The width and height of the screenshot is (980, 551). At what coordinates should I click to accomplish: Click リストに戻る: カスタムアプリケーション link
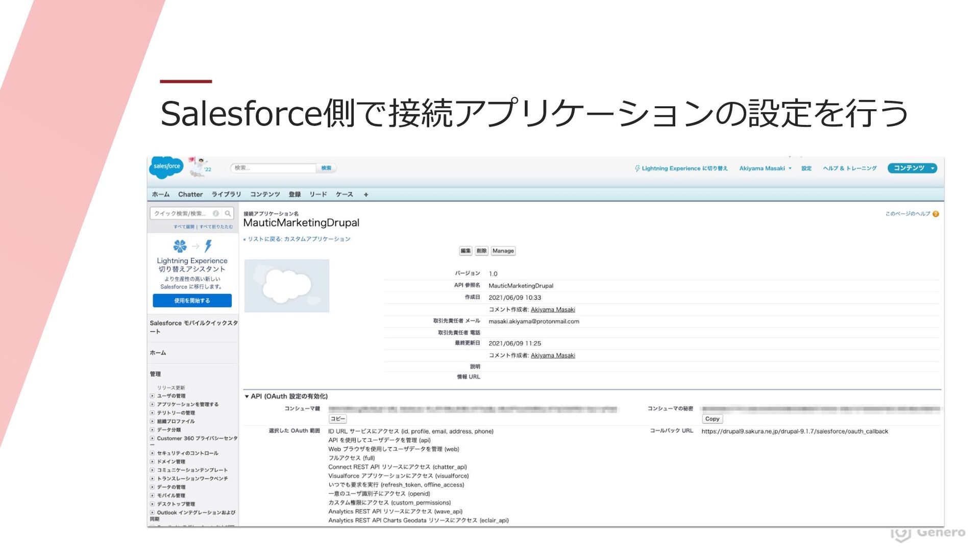[299, 239]
